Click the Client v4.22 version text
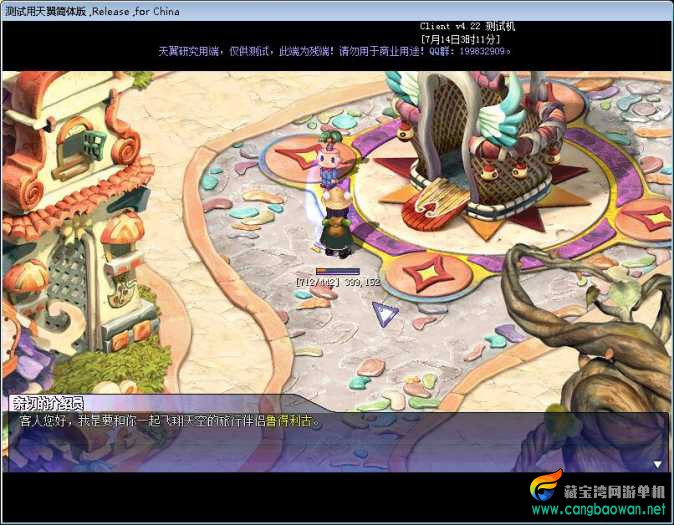The height and width of the screenshot is (525, 674). pyautogui.click(x=467, y=26)
